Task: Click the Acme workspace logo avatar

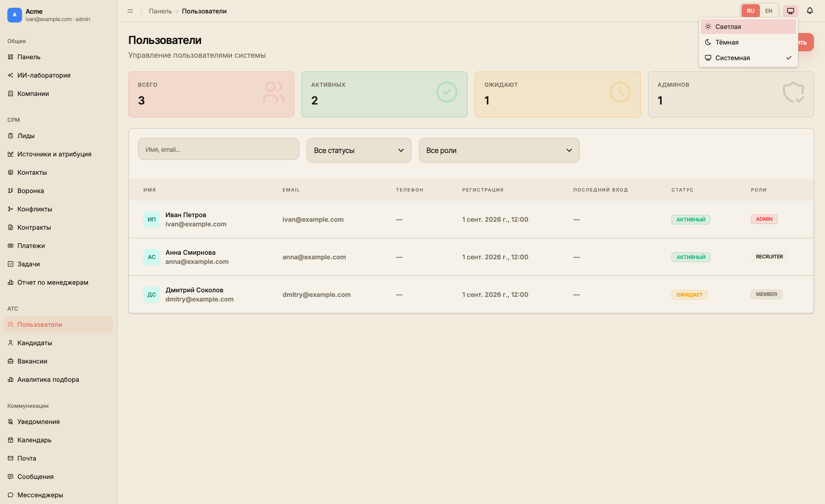Action: (x=14, y=15)
